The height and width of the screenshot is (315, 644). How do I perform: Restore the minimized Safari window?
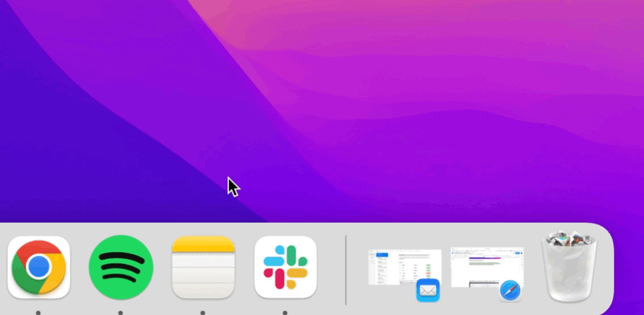click(x=487, y=273)
